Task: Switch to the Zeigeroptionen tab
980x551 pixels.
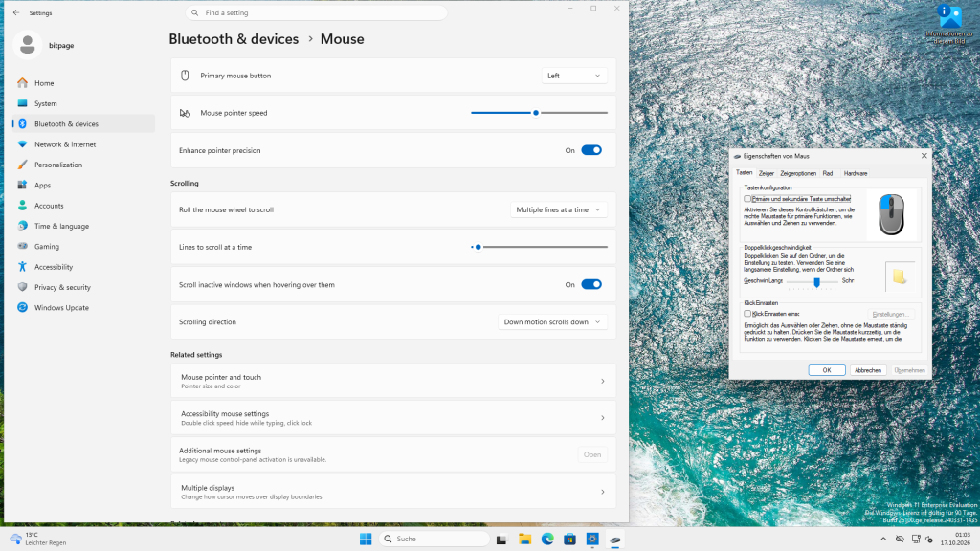Action: [x=798, y=174]
